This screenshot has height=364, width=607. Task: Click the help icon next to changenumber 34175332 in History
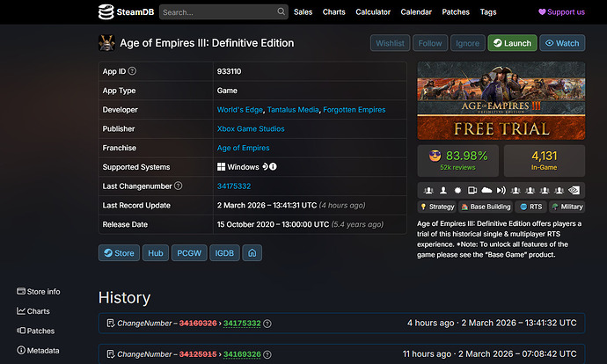point(267,324)
